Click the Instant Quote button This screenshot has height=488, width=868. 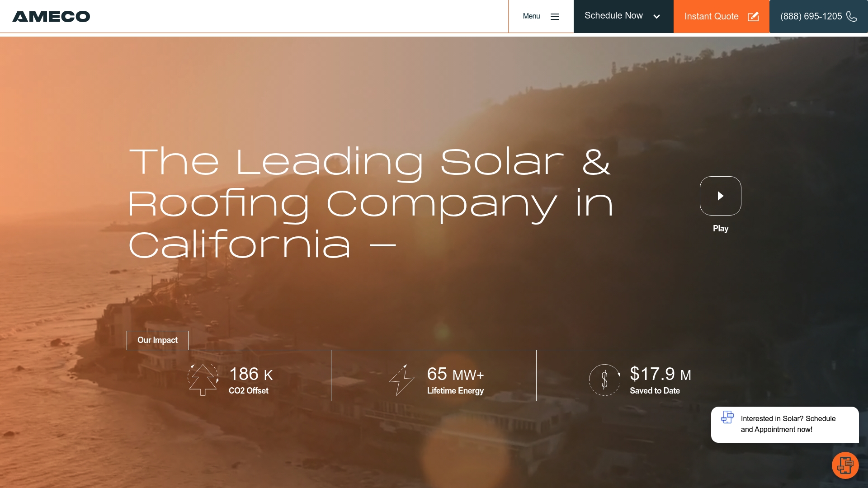[711, 16]
